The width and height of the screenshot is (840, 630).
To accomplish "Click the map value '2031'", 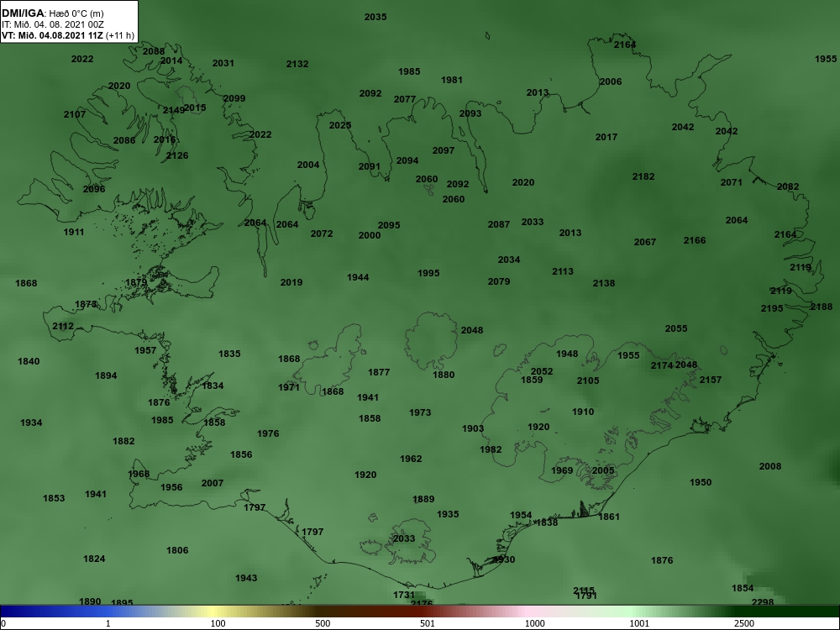I will (223, 63).
